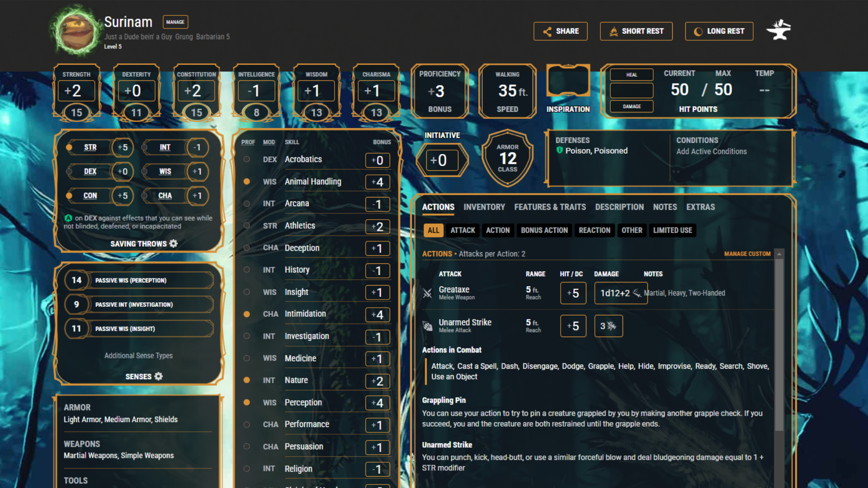Click the Saving Throws gear icon
Viewport: 868px width, 488px height.
click(174, 244)
